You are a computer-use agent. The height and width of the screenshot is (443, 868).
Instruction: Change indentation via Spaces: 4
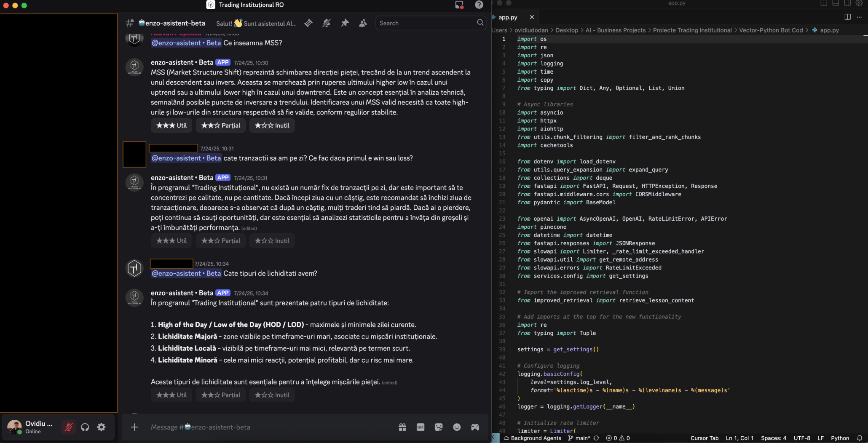[774, 438]
